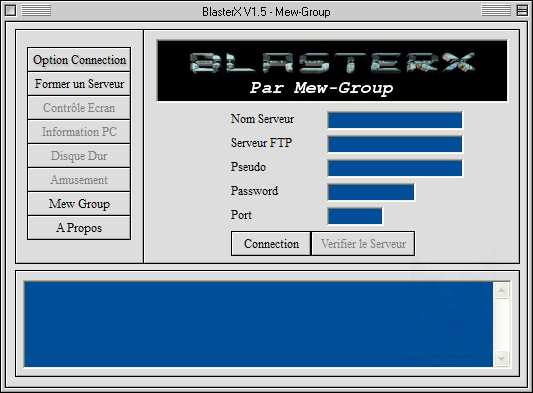Click into the Password input field
Viewport: 533px width, 393px height.
click(371, 192)
